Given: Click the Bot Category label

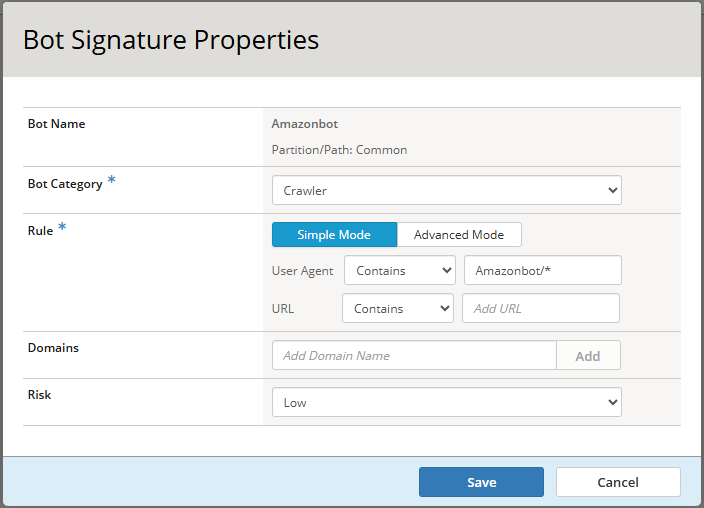Looking at the screenshot, I should 65,184.
